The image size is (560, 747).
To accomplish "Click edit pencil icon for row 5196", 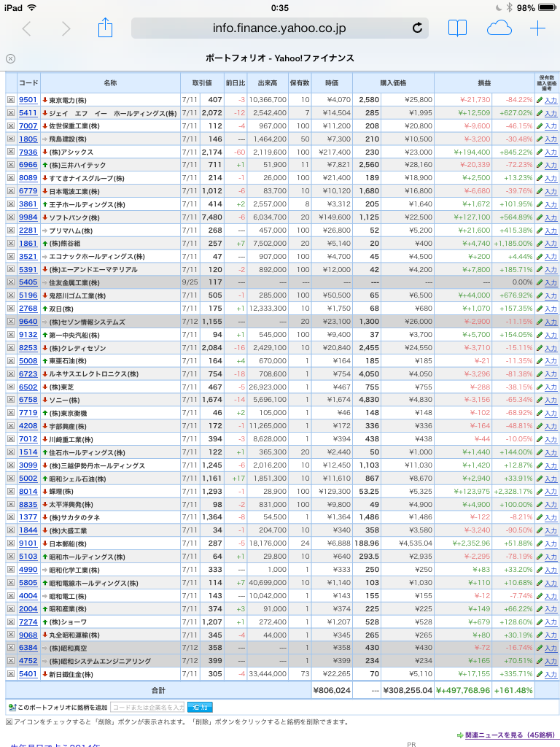I will pos(540,295).
